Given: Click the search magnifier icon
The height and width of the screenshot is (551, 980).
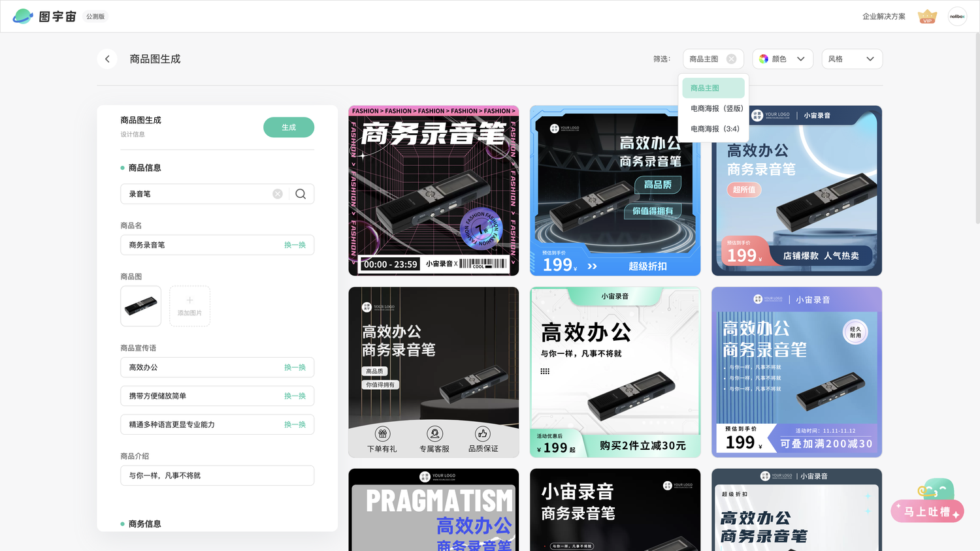Looking at the screenshot, I should tap(301, 194).
